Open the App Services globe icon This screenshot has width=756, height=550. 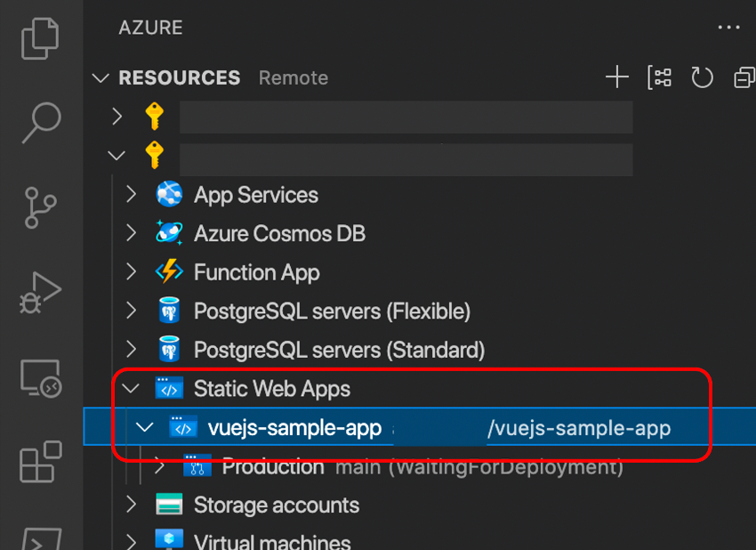point(171,195)
